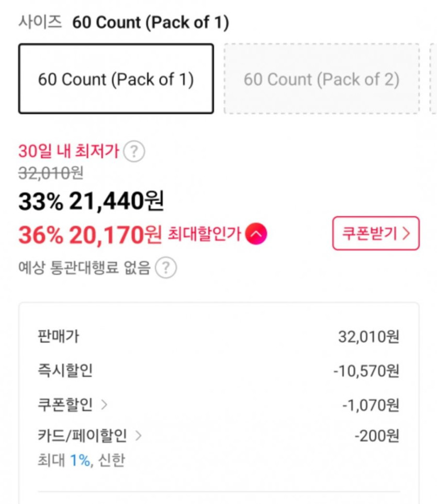This screenshot has height=504, width=437.
Task: Expand the 쿠폰할인 chevron arrow
Action: tap(104, 404)
